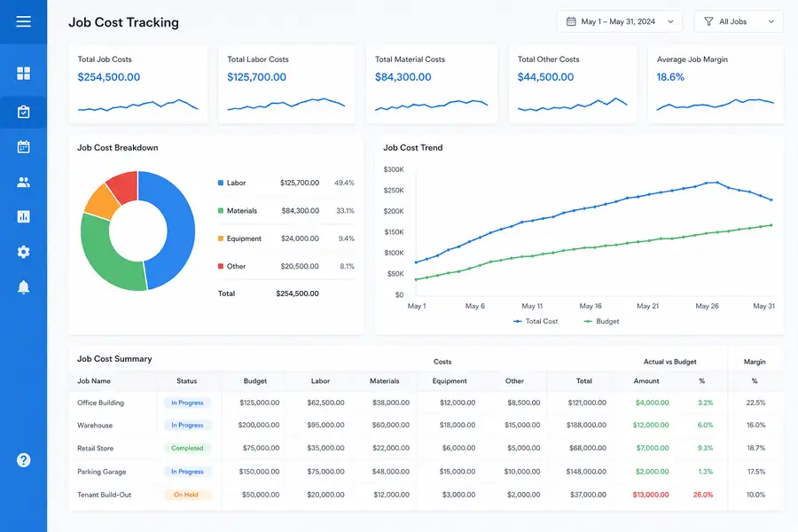Open the dashboard grid icon in sidebar

point(23,74)
